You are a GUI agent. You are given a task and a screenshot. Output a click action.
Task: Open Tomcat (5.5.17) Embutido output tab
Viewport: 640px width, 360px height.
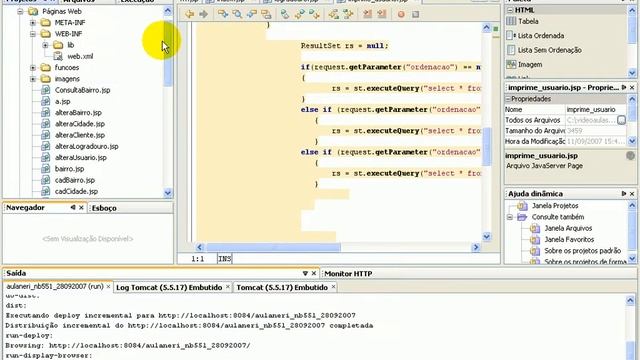pyautogui.click(x=282, y=287)
